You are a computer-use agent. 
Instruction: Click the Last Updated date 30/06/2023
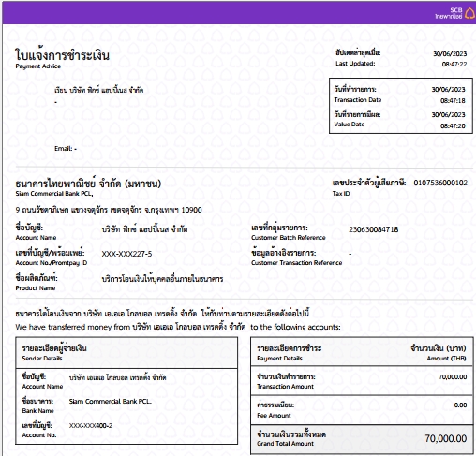pos(450,53)
